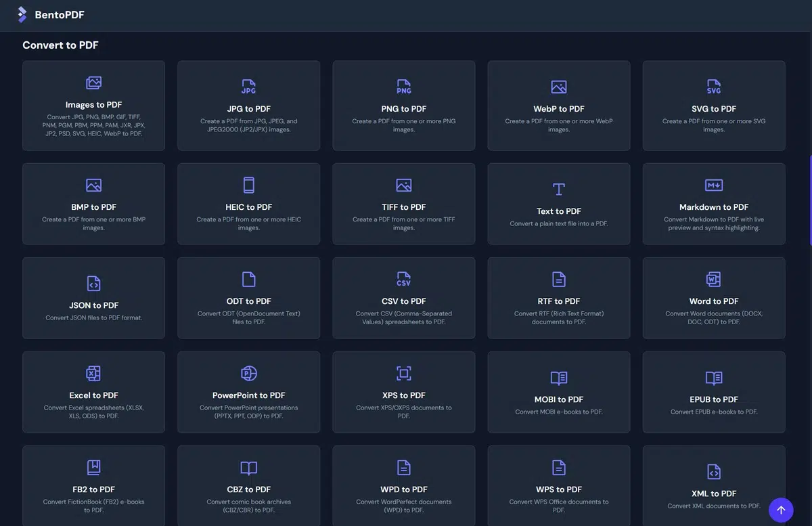This screenshot has width=812, height=526.
Task: Select the JPG file icon
Action: coord(248,87)
